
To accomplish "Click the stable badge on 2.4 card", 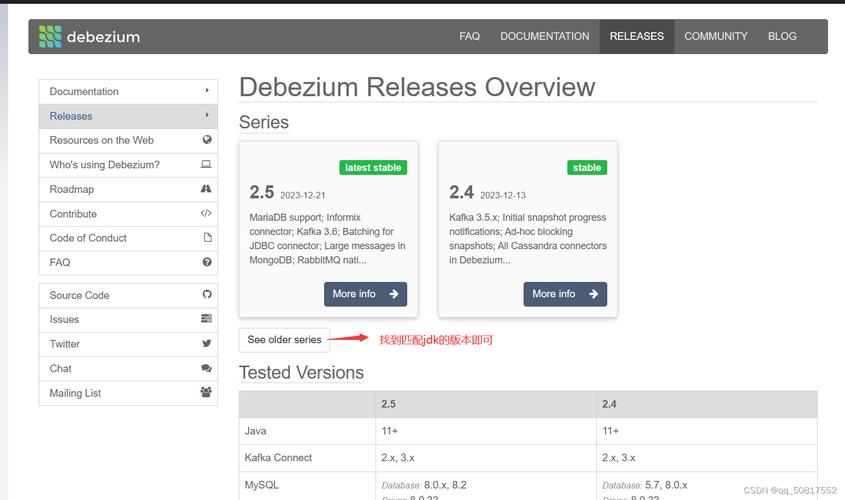I will click(587, 168).
